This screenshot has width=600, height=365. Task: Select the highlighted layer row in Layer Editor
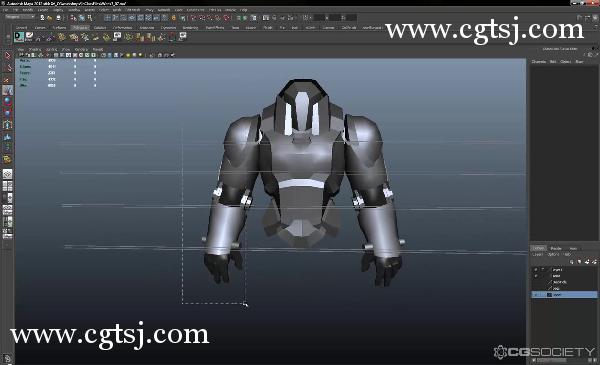coord(564,295)
